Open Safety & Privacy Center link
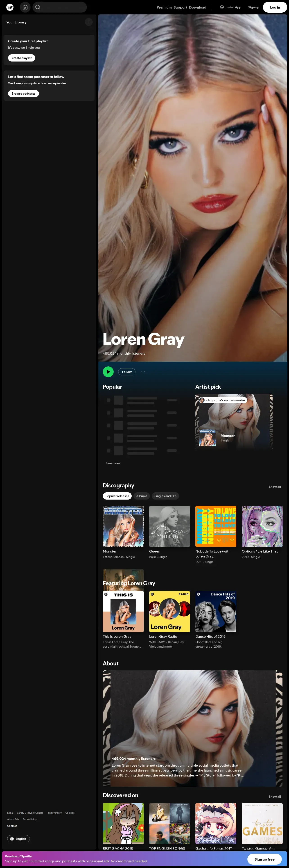Viewport: 289px width, 868px height. [x=30, y=813]
